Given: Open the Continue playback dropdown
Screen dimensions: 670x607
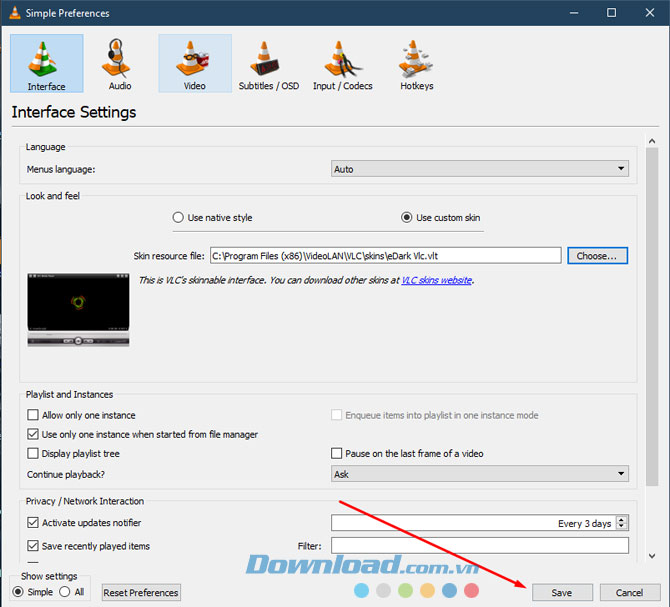Looking at the screenshot, I should pyautogui.click(x=479, y=474).
